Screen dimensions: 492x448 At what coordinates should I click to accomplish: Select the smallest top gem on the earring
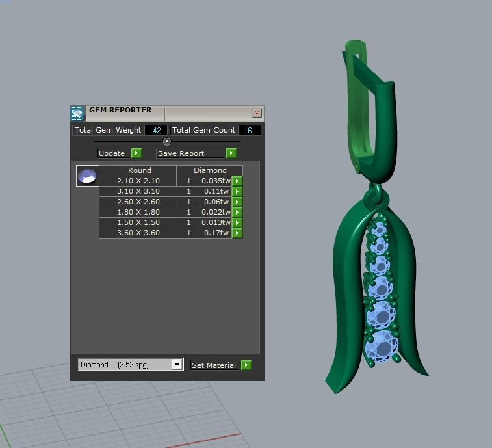coord(379,229)
